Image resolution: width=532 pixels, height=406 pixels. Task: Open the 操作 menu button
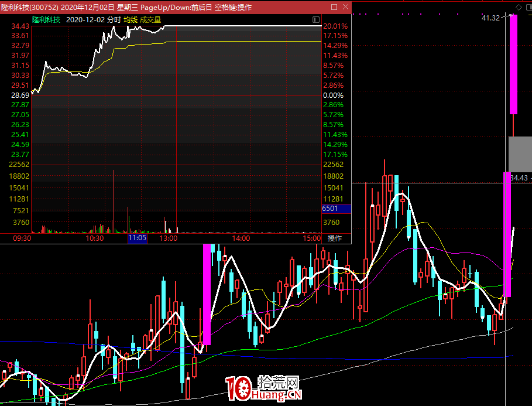[335, 238]
